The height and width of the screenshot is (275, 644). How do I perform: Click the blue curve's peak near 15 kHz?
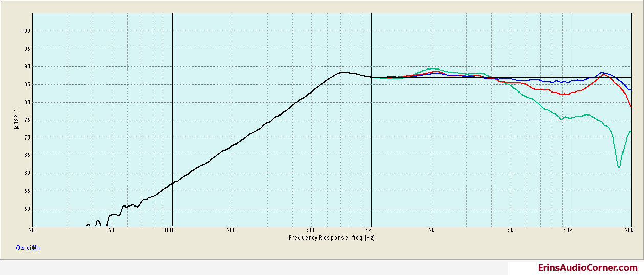603,73
